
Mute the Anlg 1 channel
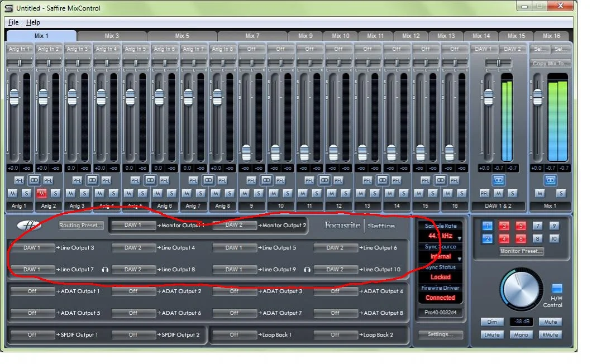point(12,193)
